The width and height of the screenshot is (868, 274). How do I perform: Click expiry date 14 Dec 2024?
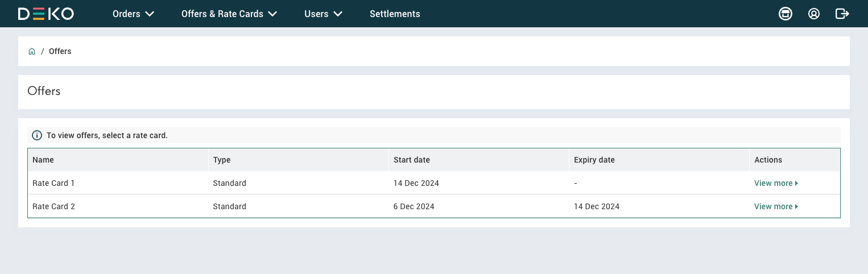(x=597, y=206)
